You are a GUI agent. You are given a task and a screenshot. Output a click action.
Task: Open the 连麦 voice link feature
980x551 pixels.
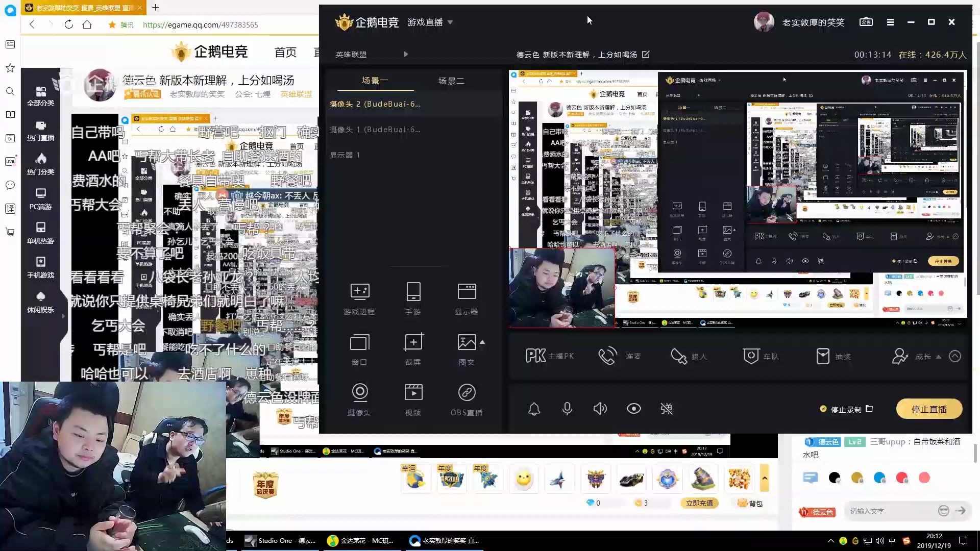[619, 356]
